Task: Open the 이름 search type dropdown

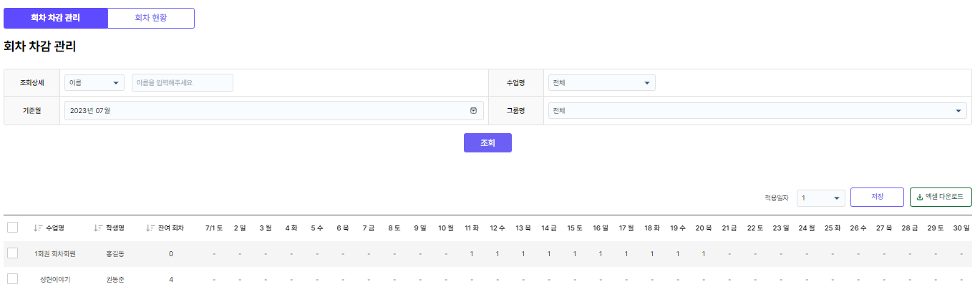Action: pyautogui.click(x=94, y=83)
